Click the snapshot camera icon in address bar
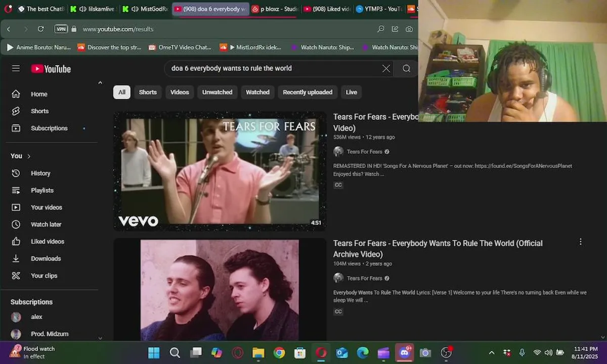This screenshot has width=607, height=364. click(409, 29)
